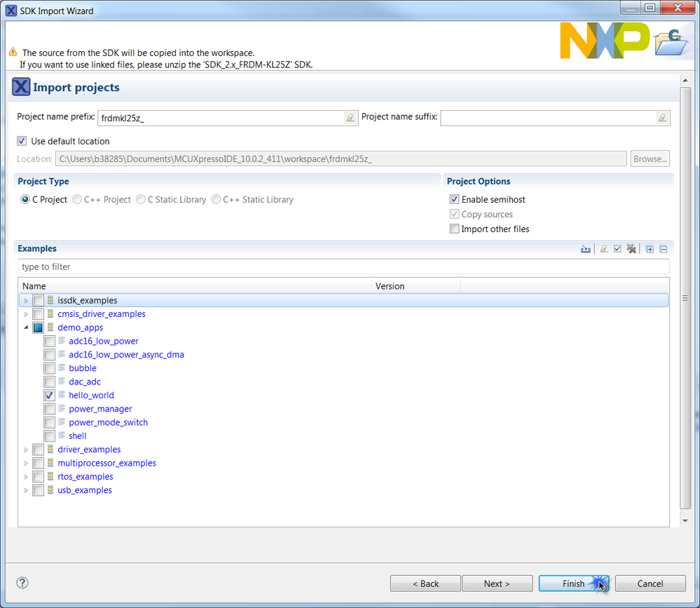
Task: Select C Static Library radio button
Action: [x=141, y=199]
